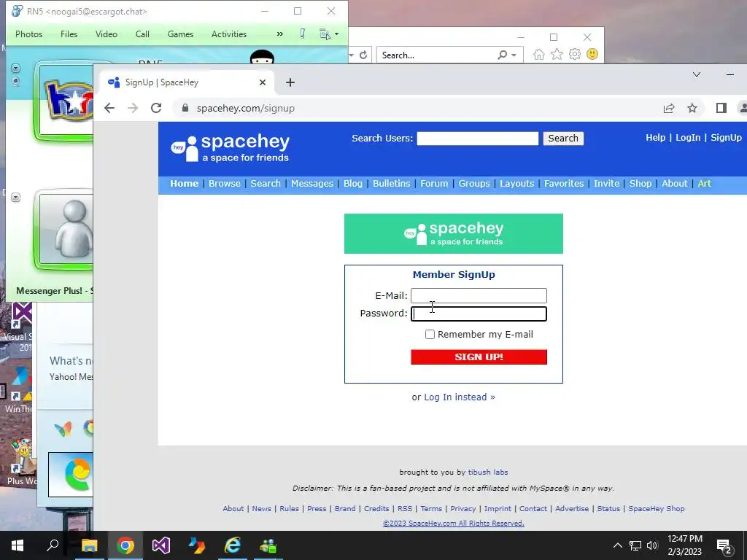Image resolution: width=747 pixels, height=560 pixels.
Task: Click the red SIGN UP! button
Action: (479, 357)
